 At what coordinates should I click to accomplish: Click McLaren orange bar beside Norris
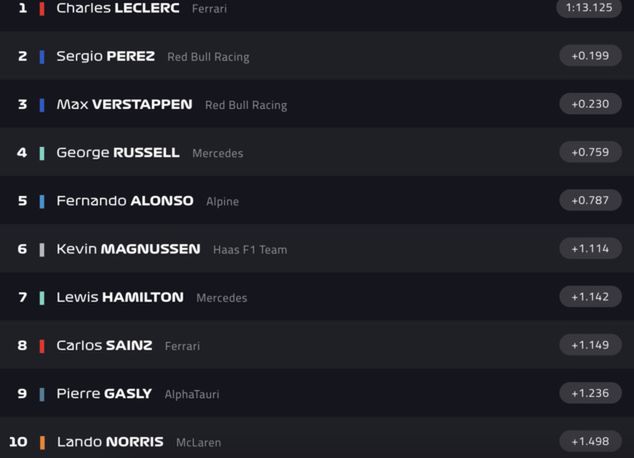click(42, 442)
